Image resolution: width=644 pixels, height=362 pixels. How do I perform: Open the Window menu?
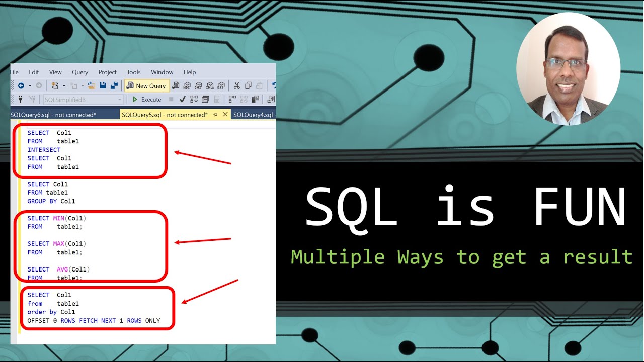[x=162, y=72]
